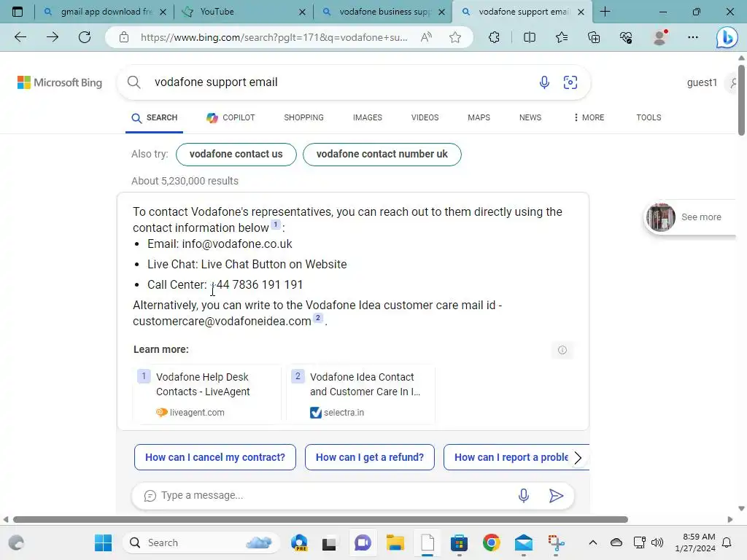The width and height of the screenshot is (747, 560).
Task: Ask 'How can I cancel my contract?'
Action: pyautogui.click(x=215, y=457)
